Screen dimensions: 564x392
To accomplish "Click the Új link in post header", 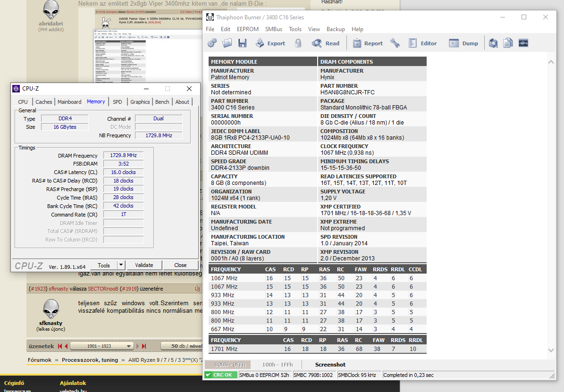I will click(197, 289).
